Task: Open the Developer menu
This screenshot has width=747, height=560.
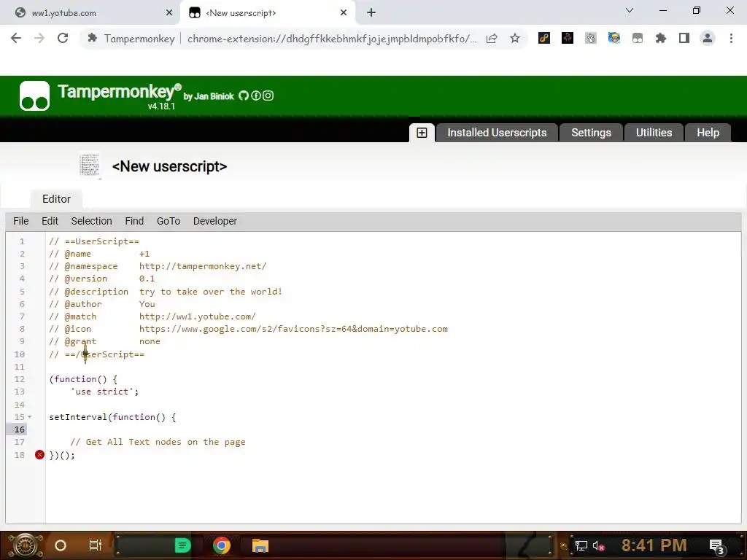Action: [215, 221]
